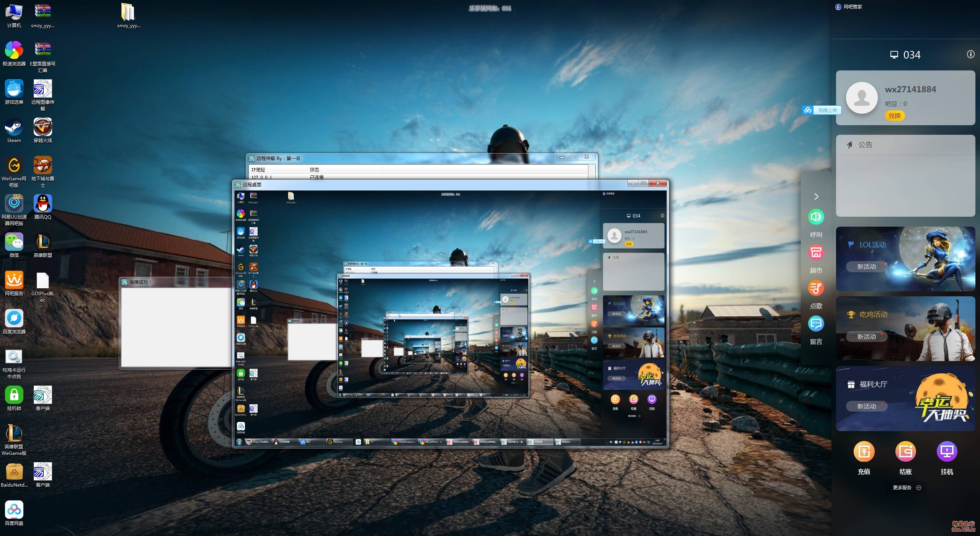Launch 极速浏览器 from the desktop
Screen dimensions: 980x536
(x=14, y=54)
